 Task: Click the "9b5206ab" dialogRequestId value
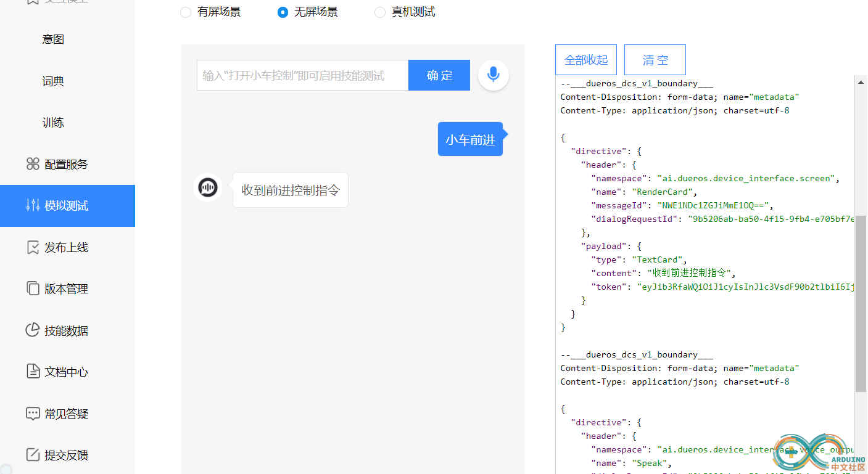pos(772,219)
